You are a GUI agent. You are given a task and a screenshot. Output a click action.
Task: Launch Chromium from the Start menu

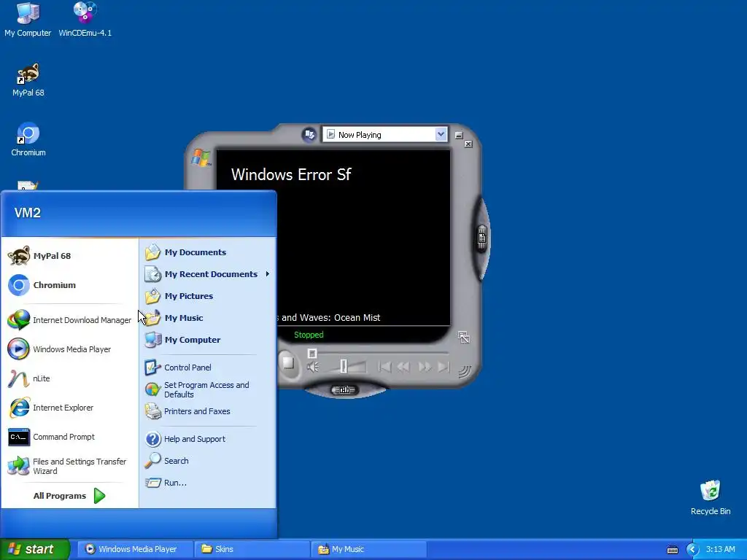click(x=69, y=285)
